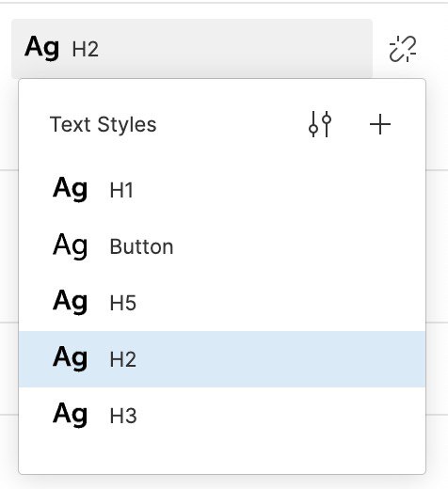Viewport: 448px width, 489px height.
Task: Click the Ag preview of highlighted H2 row
Action: [x=70, y=358]
